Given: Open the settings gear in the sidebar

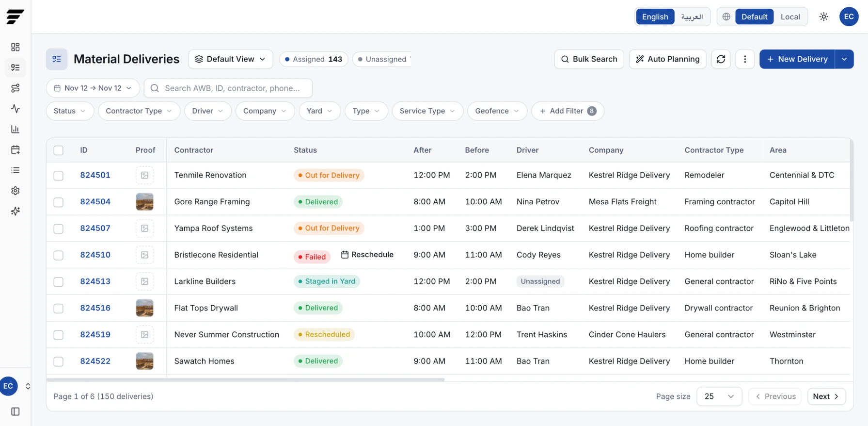Looking at the screenshot, I should coord(16,191).
